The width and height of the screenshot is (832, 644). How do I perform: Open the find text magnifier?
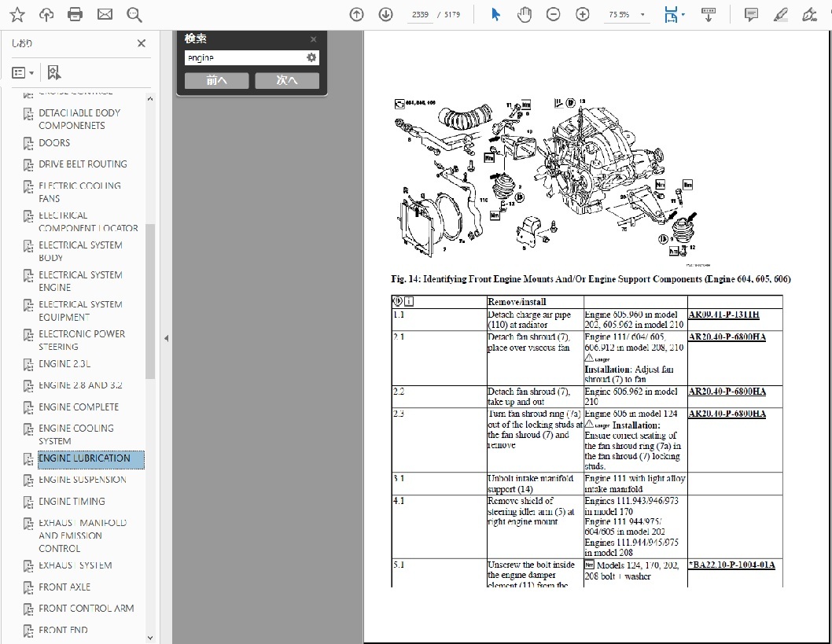[x=134, y=14]
